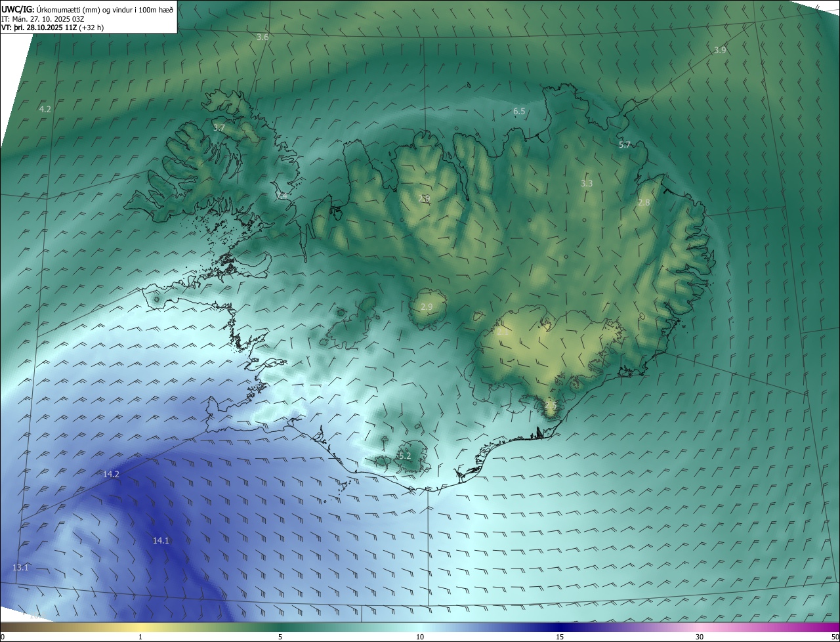
Task: Click the 14.2 value in the blue rain band
Action: 111,474
